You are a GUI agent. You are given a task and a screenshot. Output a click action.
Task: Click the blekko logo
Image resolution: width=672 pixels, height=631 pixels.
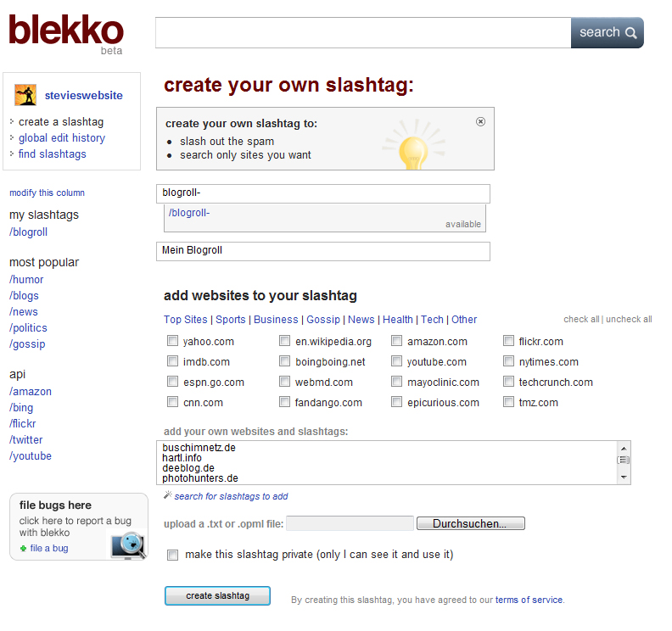click(x=65, y=31)
